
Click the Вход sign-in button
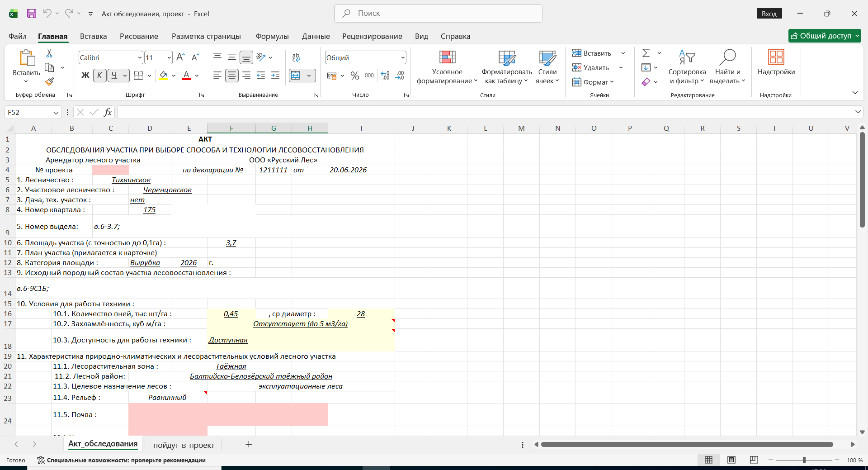tap(769, 14)
